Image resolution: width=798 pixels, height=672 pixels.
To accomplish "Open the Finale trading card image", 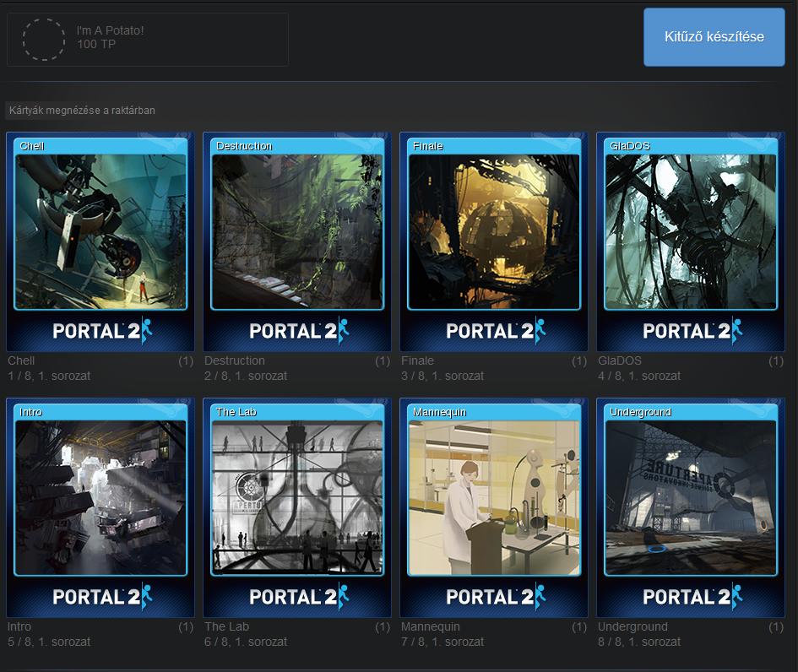I will tap(494, 232).
